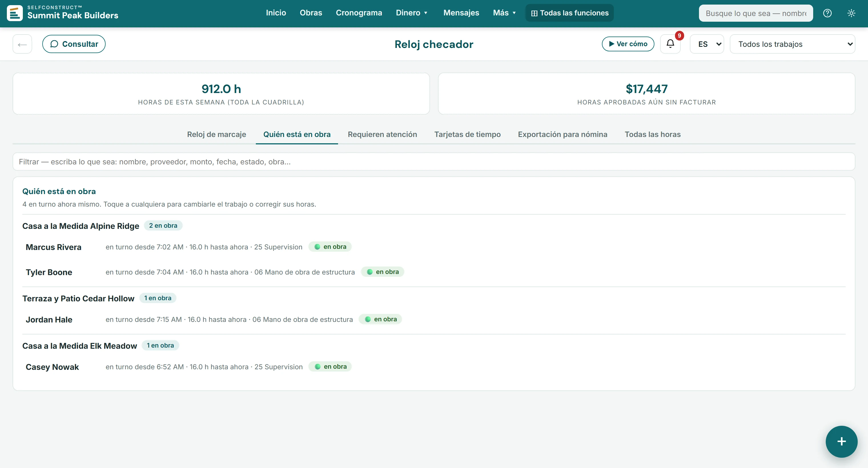
Task: Open the help question mark icon
Action: [827, 13]
